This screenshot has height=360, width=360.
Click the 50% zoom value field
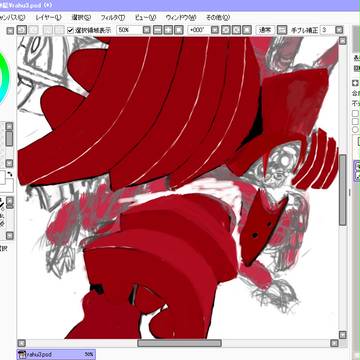[129, 30]
